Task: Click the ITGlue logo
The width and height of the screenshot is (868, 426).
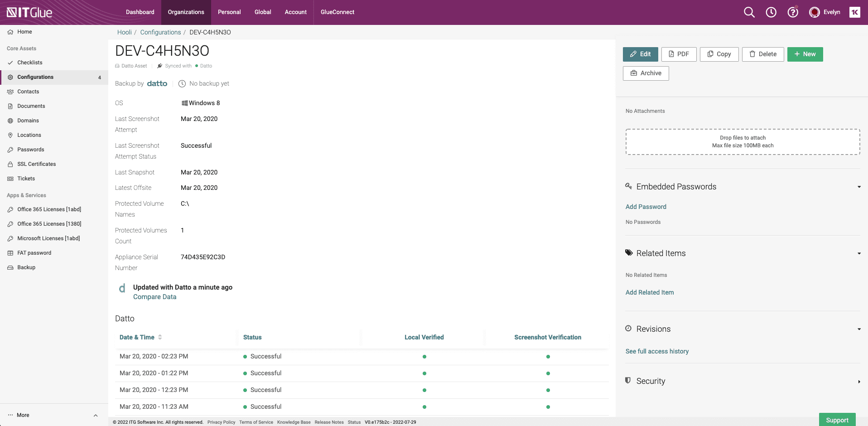Action: pyautogui.click(x=30, y=12)
